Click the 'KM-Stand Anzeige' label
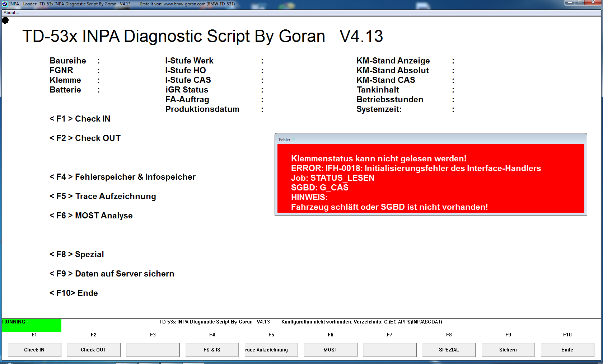603x364 pixels. tap(393, 61)
